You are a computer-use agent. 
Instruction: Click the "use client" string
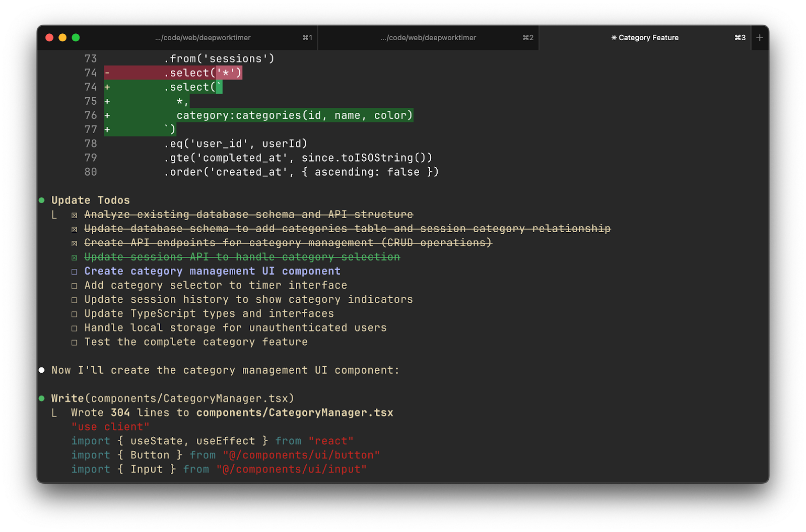tap(110, 427)
